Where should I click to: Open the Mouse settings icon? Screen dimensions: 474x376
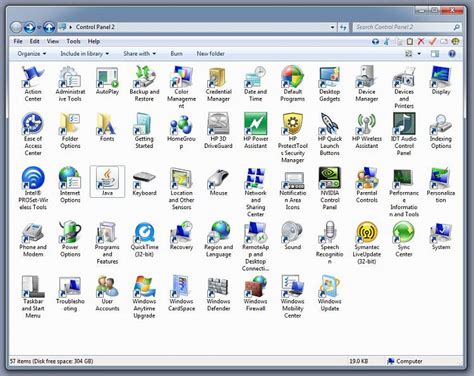coord(218,182)
